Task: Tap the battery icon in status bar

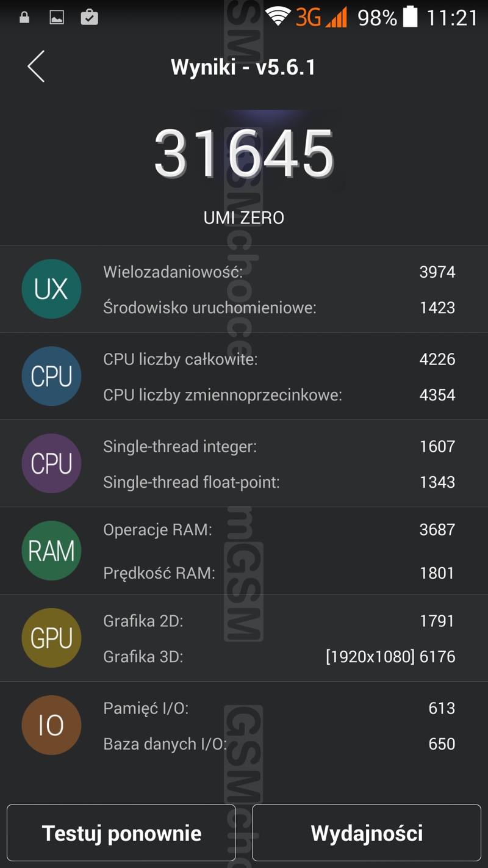Action: pos(411,17)
